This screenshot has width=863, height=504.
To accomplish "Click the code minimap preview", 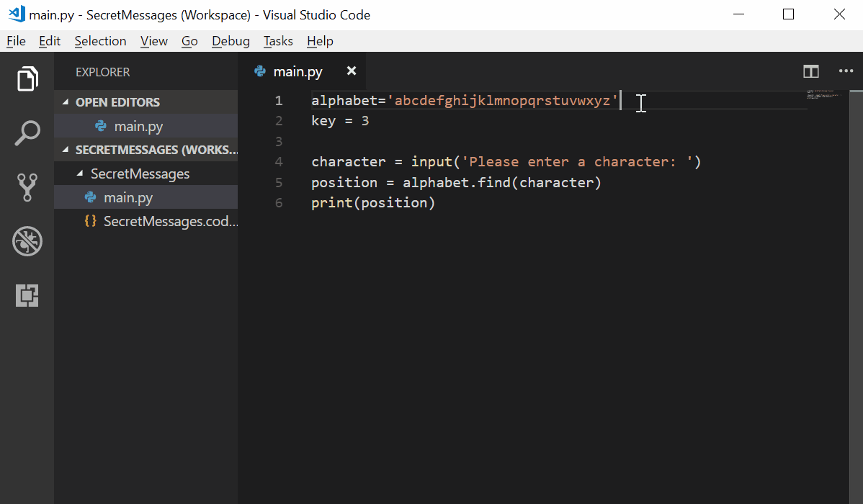I will pyautogui.click(x=824, y=94).
